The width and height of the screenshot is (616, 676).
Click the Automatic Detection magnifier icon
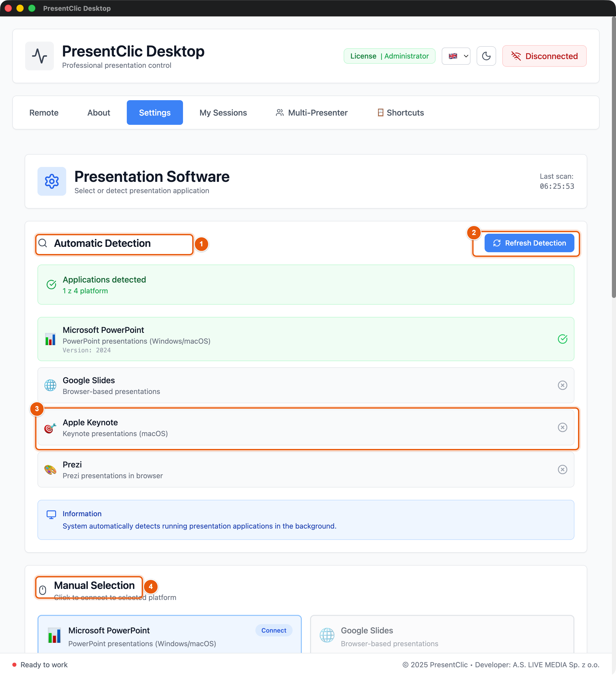click(x=43, y=243)
